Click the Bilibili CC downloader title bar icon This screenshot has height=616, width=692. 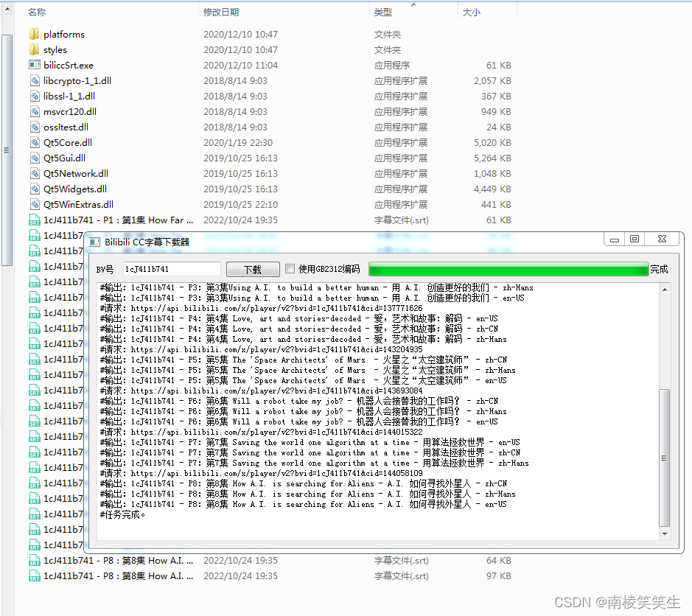click(x=94, y=242)
